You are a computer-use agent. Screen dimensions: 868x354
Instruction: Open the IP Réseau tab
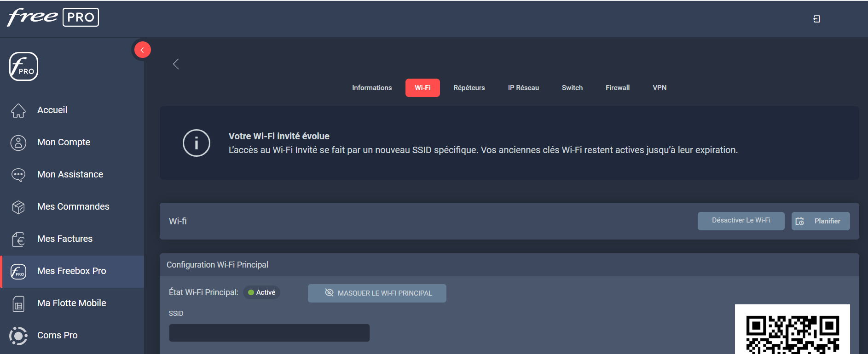(x=523, y=88)
